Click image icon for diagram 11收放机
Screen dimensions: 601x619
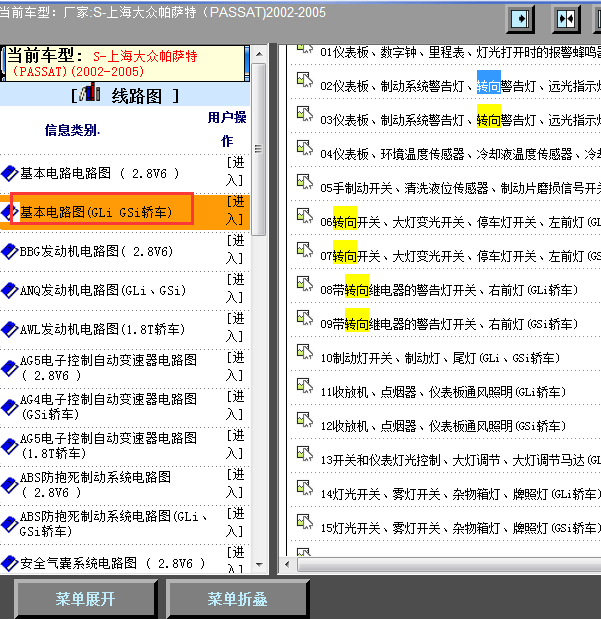305,385
